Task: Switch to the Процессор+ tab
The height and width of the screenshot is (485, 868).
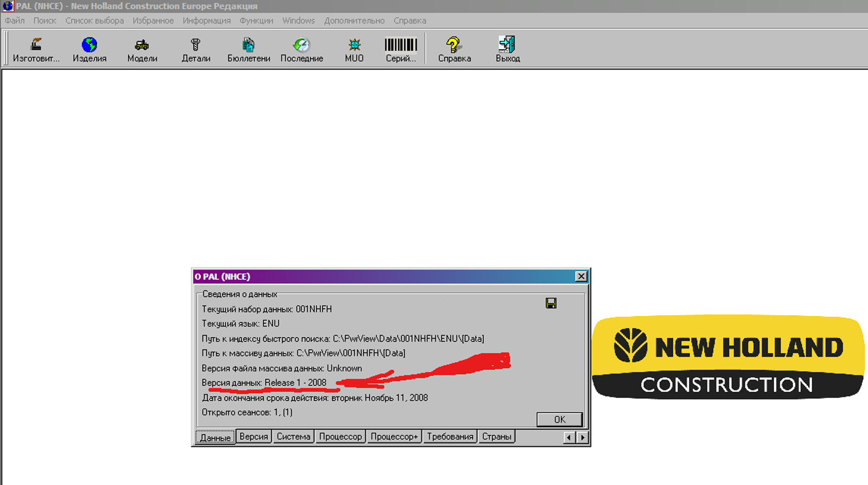Action: 394,436
